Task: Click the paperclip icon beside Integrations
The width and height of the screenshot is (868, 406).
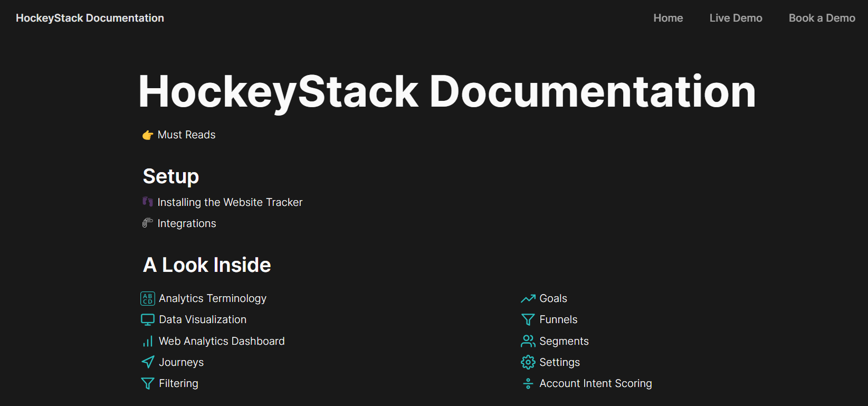Action: coord(148,223)
